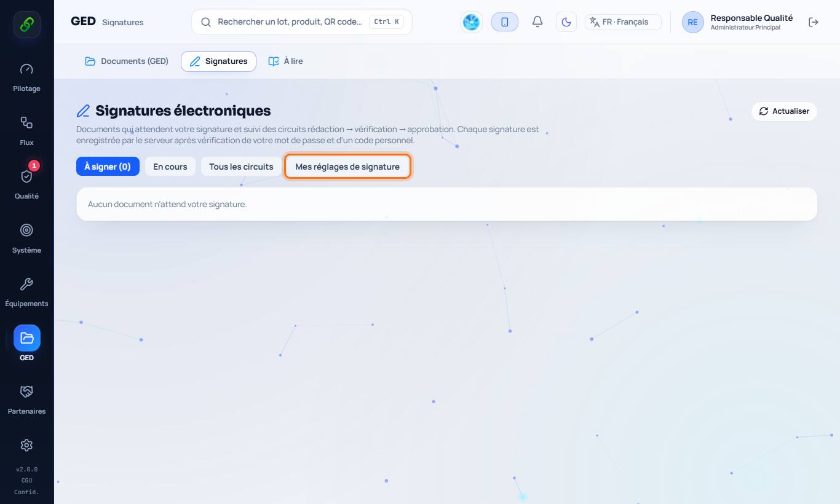This screenshot has height=504, width=840.
Task: Click the RE user avatar
Action: (x=692, y=22)
